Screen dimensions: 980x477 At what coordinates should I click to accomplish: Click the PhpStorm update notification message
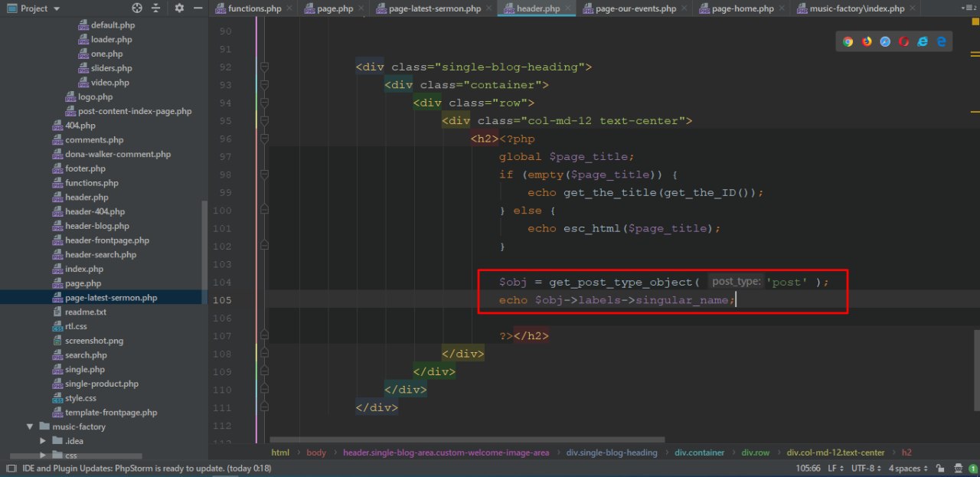(147, 468)
